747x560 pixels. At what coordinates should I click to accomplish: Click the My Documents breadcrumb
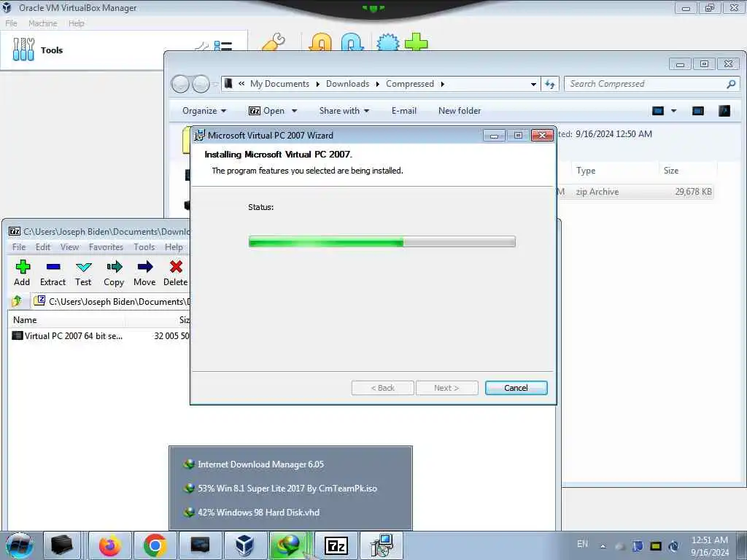(279, 85)
